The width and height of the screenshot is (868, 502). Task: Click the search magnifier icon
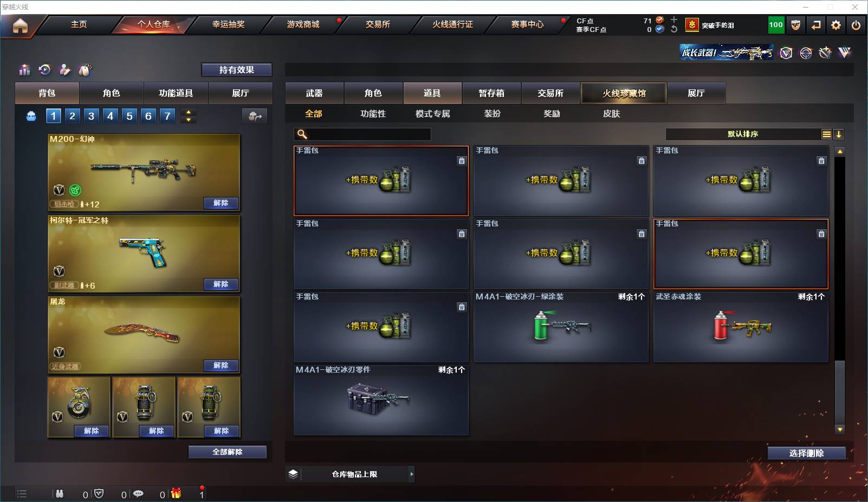[302, 134]
